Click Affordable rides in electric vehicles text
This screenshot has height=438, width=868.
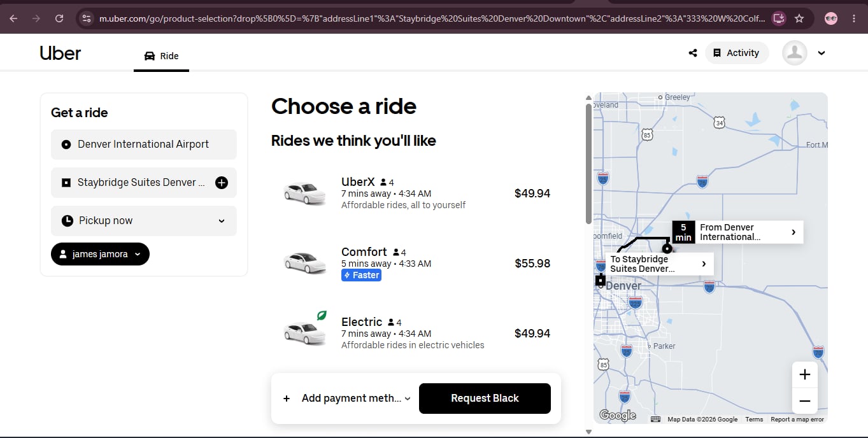(413, 345)
